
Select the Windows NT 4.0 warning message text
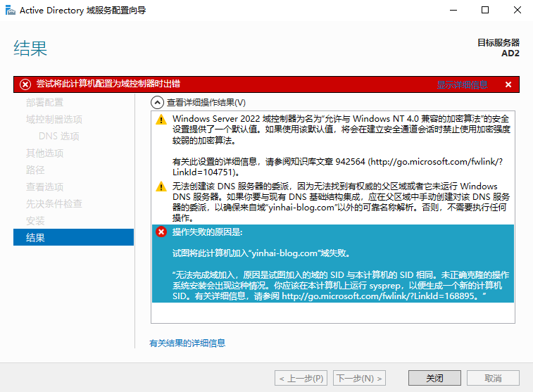(x=341, y=146)
